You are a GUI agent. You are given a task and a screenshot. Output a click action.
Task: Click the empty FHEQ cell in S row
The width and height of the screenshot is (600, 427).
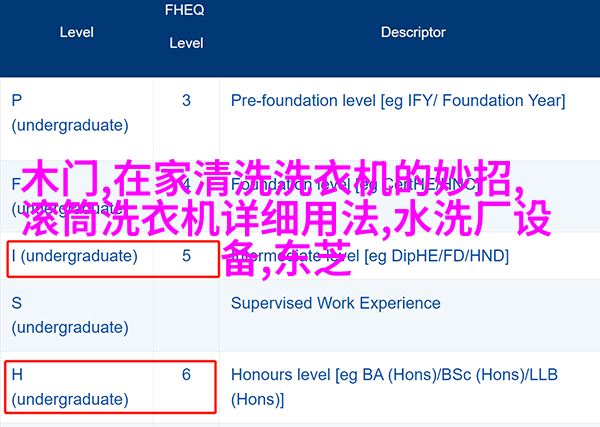point(186,315)
